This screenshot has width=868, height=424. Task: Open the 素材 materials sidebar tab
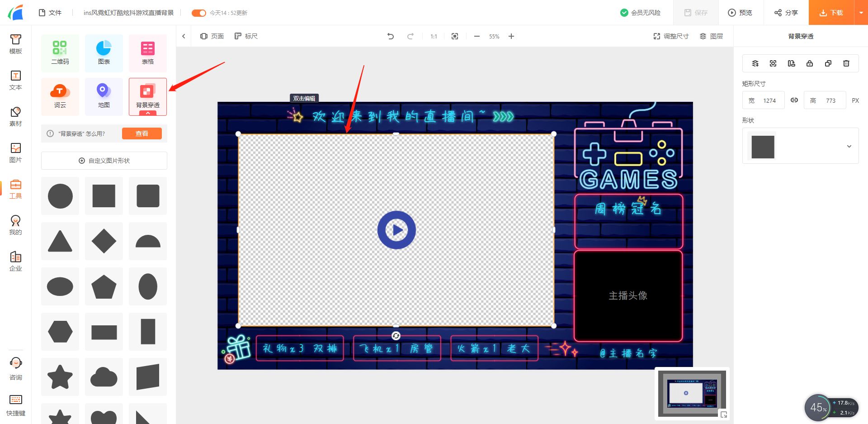pyautogui.click(x=15, y=116)
